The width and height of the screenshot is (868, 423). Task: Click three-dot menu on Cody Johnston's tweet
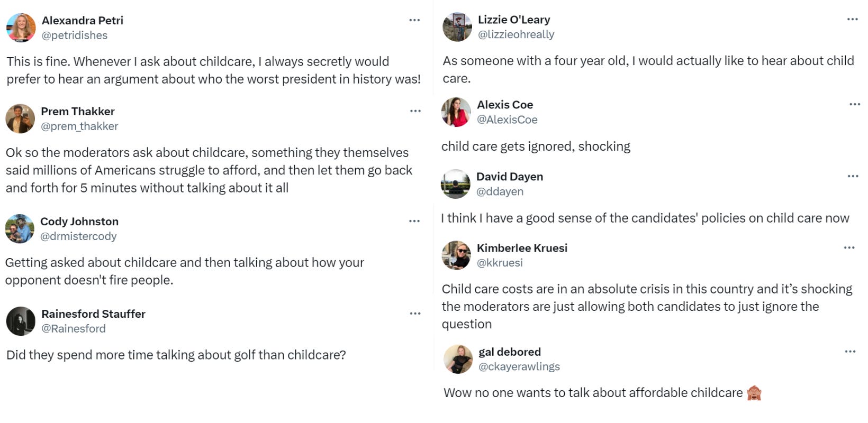point(414,221)
